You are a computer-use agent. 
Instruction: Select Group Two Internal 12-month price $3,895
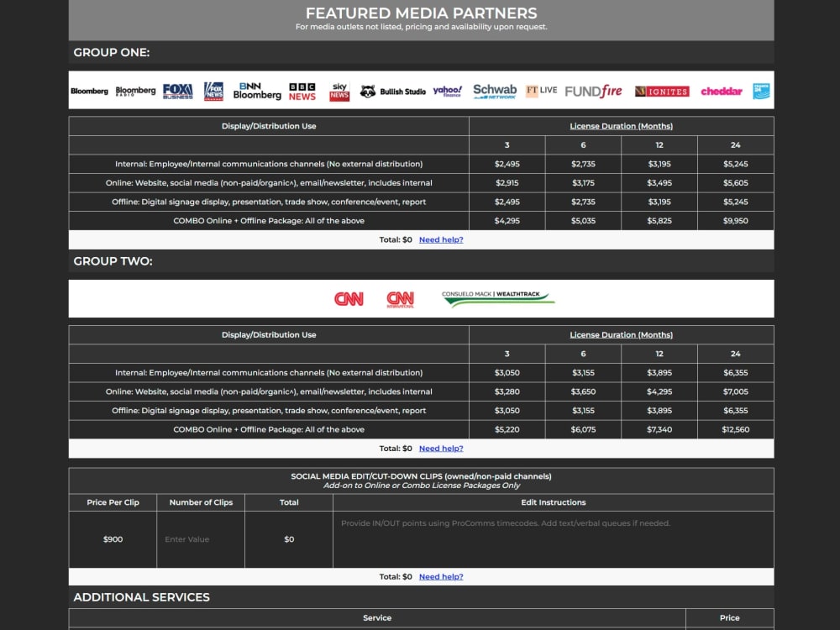tap(659, 373)
